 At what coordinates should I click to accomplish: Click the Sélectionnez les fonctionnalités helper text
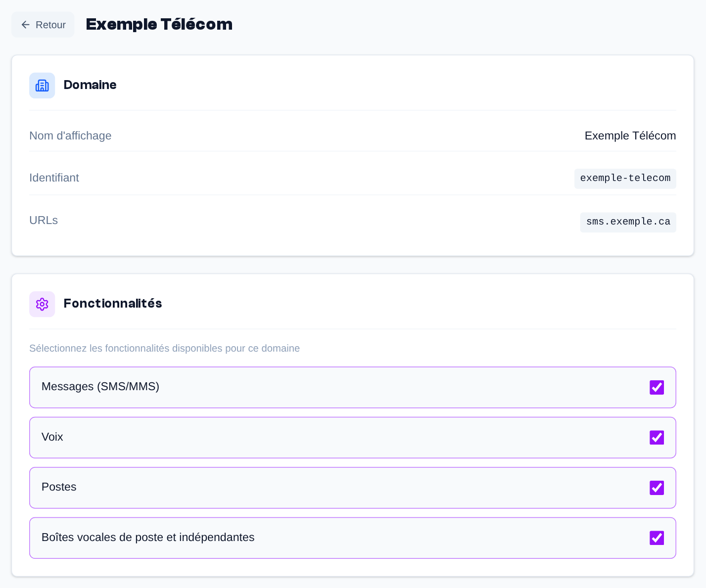(164, 348)
